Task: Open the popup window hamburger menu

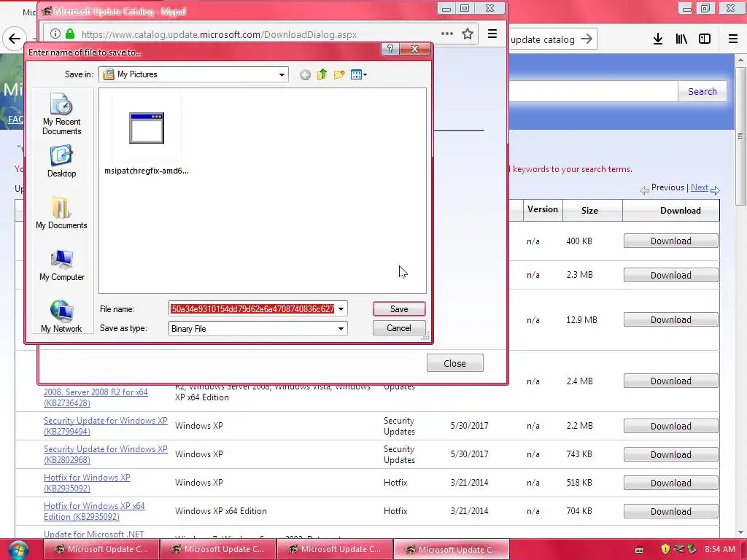Action: pos(492,34)
